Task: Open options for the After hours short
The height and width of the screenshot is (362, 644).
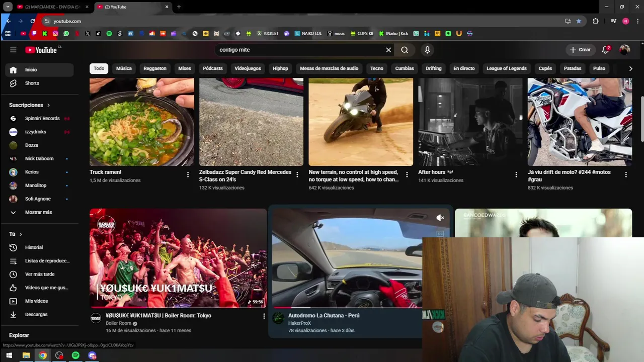Action: (x=516, y=174)
